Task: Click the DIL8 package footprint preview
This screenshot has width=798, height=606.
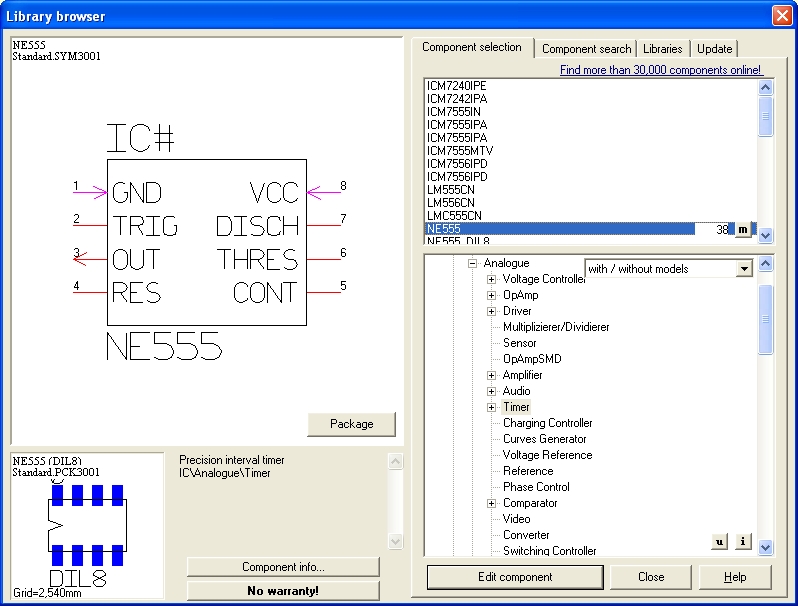Action: pos(86,526)
